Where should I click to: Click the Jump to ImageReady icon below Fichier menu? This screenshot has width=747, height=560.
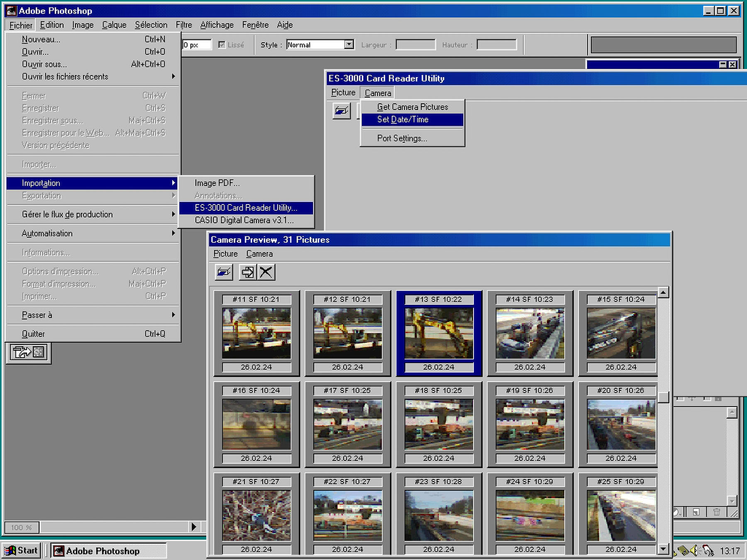coord(29,352)
